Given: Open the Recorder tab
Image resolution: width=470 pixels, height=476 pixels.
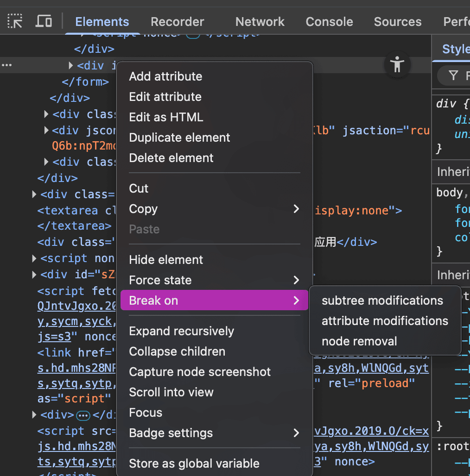Looking at the screenshot, I should pyautogui.click(x=177, y=22).
